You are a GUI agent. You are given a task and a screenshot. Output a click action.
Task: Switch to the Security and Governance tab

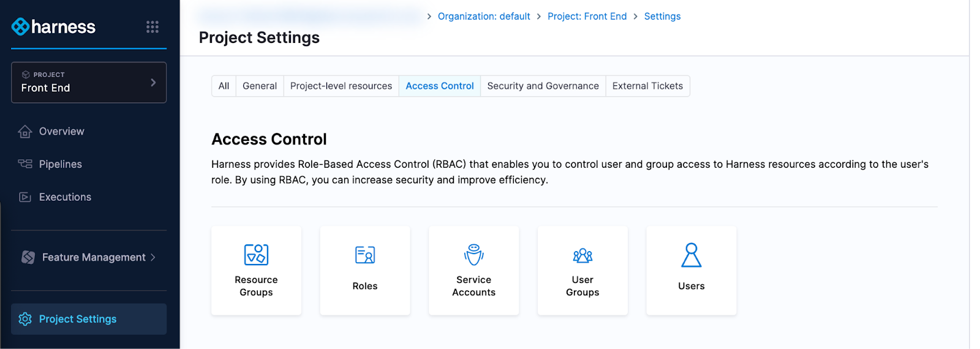pos(543,86)
